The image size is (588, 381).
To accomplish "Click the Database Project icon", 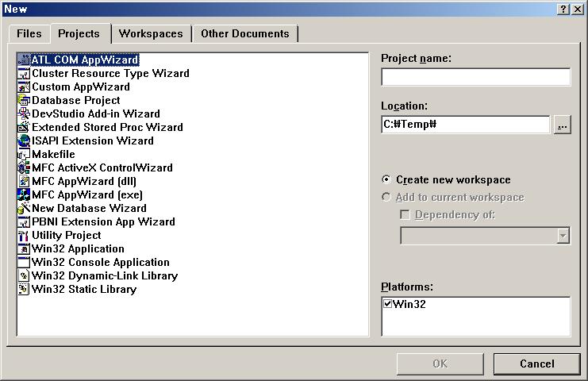I will coord(24,100).
